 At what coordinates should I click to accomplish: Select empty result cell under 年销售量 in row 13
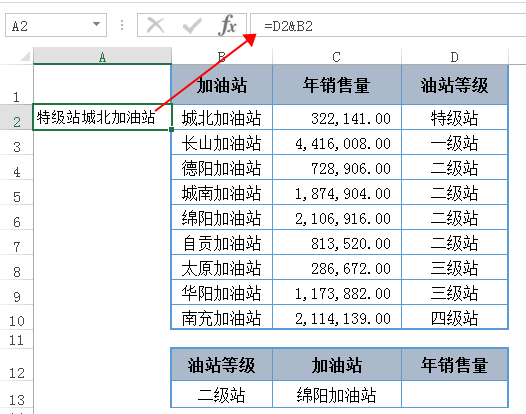coord(455,394)
